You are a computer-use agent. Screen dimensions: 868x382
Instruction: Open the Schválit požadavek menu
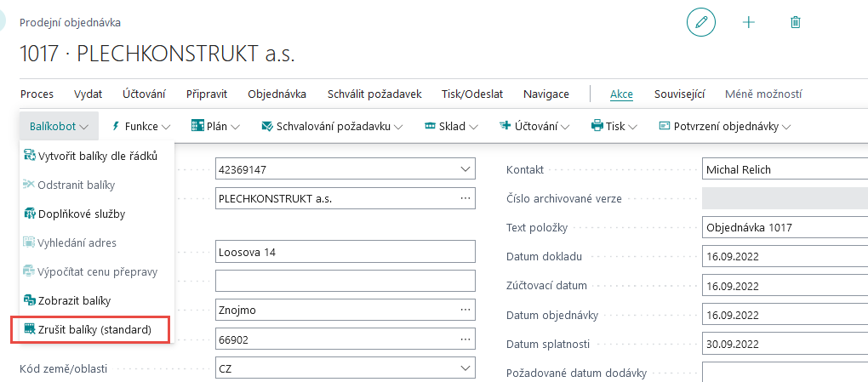coord(374,94)
